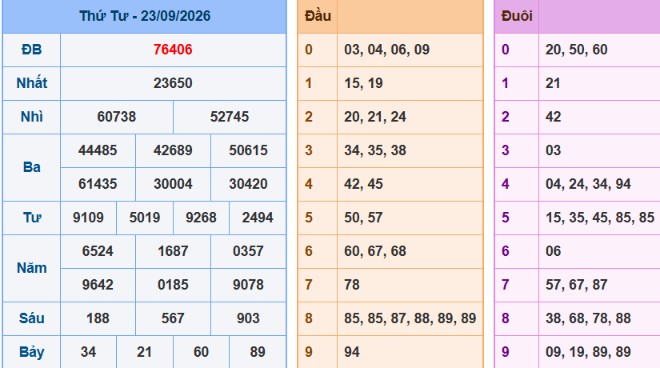The height and width of the screenshot is (368, 660).
Task: Click Đầu row values 50, 57
Action: pyautogui.click(x=364, y=218)
